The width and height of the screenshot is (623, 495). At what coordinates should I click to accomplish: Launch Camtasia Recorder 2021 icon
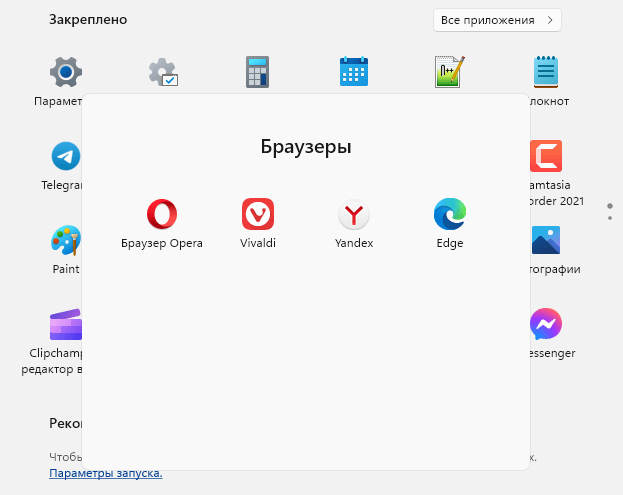tap(546, 156)
